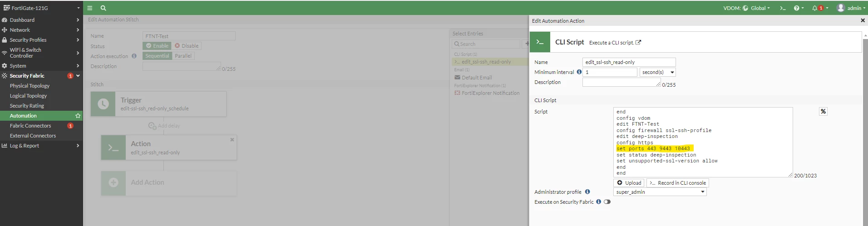This screenshot has width=868, height=226.
Task: Show Minimum interval info tooltip icon
Action: [x=579, y=72]
